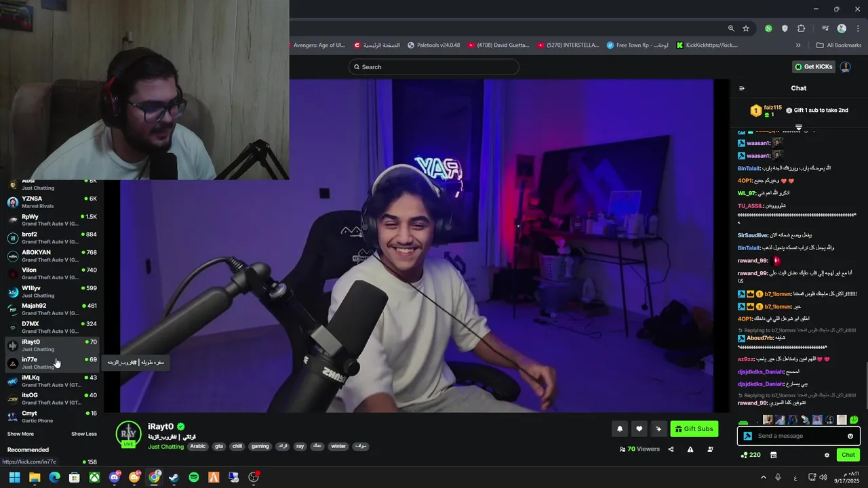Open the Chrome profile avatar

click(842, 28)
